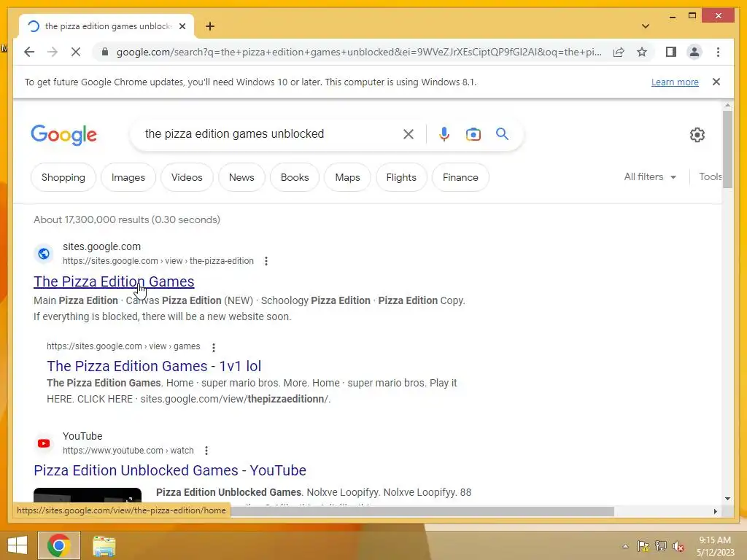The width and height of the screenshot is (747, 560).
Task: Filter results by Videos
Action: pyautogui.click(x=187, y=177)
